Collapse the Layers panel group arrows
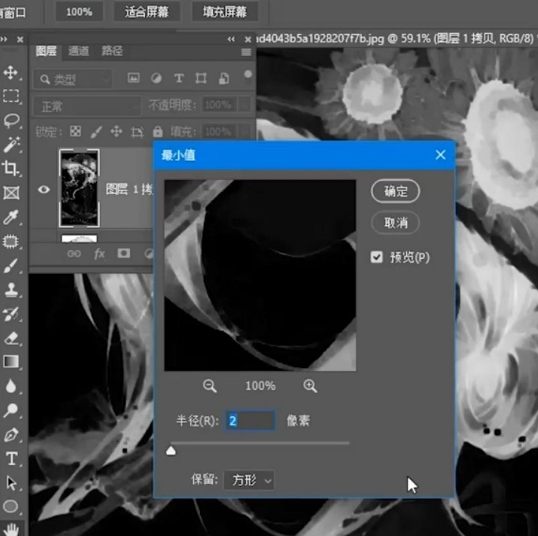The width and height of the screenshot is (538, 536). coord(231,39)
